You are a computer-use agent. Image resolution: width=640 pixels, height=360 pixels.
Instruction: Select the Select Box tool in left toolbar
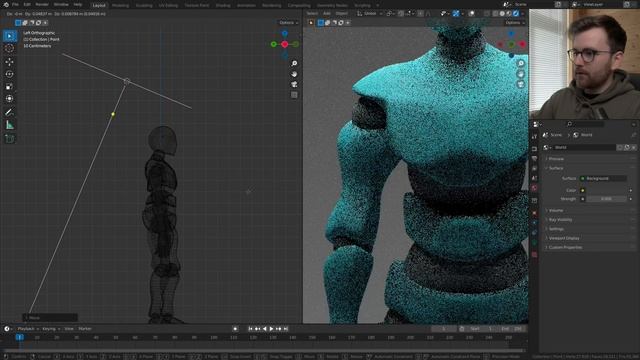coord(9,36)
